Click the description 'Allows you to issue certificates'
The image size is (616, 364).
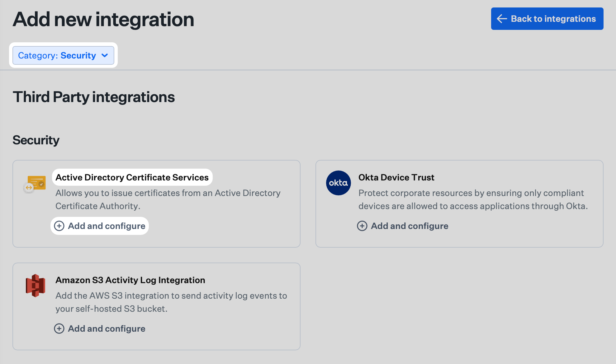click(x=168, y=199)
